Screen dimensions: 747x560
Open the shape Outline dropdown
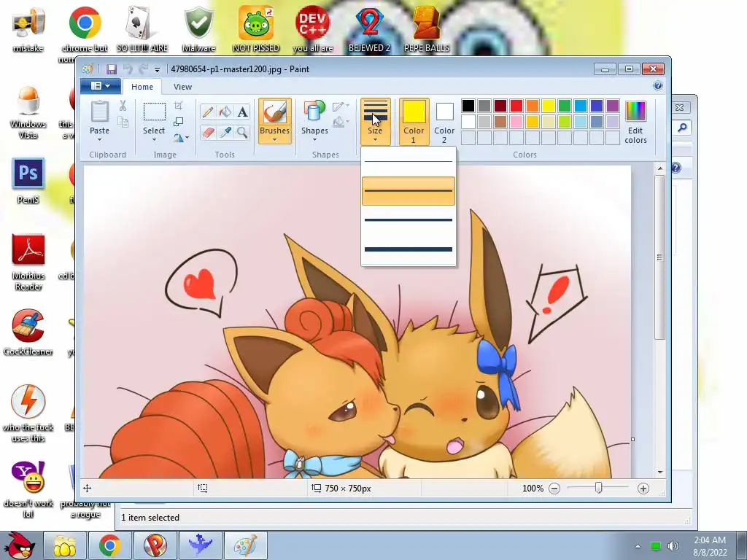(341, 106)
